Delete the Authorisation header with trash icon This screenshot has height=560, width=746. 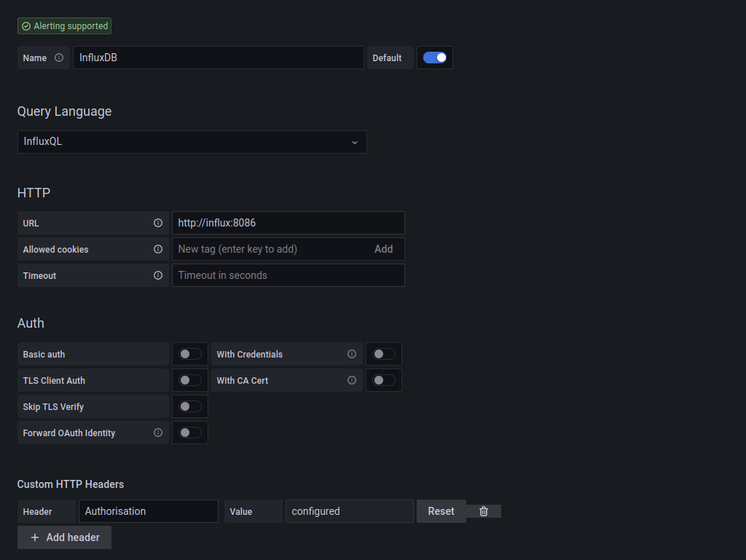click(x=484, y=511)
